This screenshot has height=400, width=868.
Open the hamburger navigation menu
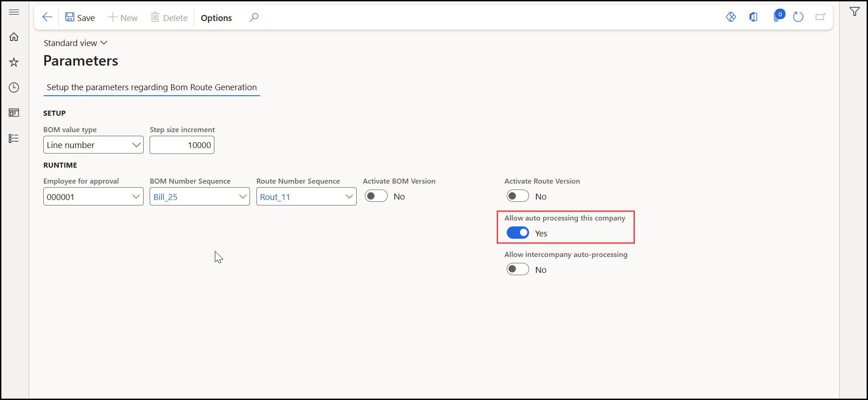[14, 12]
